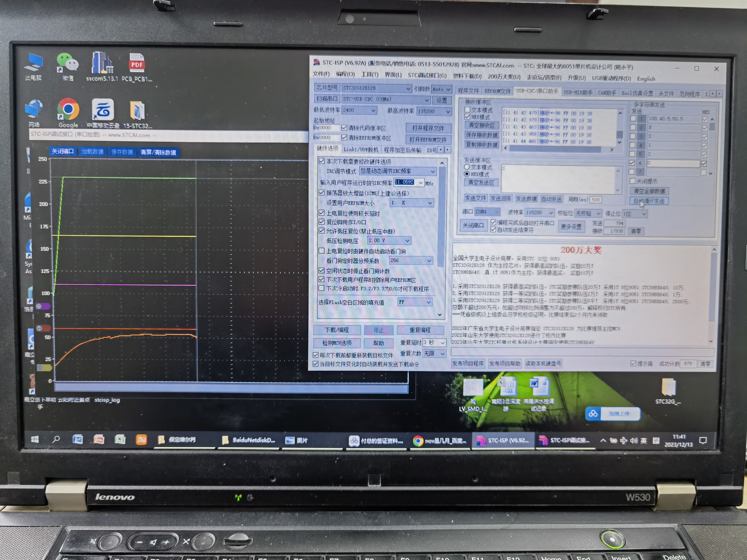Toggle 编程完成后自动打开串口 checkbox
Viewport: 747px width, 560px height.
click(x=493, y=222)
